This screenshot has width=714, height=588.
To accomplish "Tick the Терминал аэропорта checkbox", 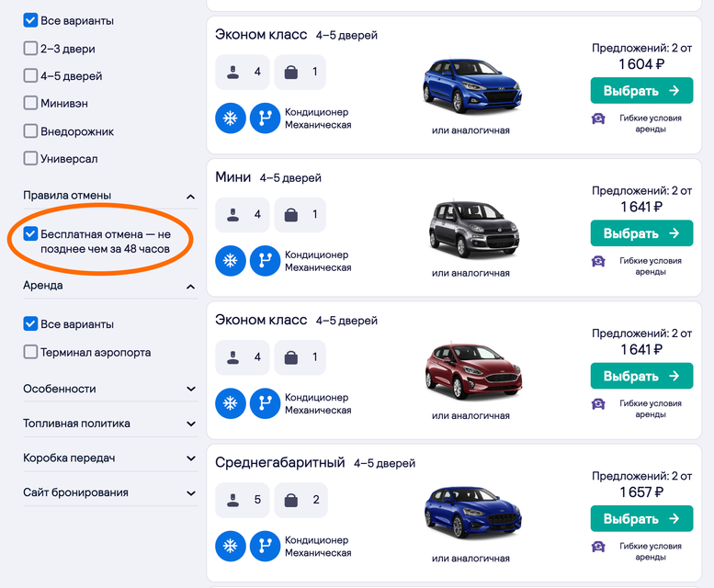I will tap(31, 352).
